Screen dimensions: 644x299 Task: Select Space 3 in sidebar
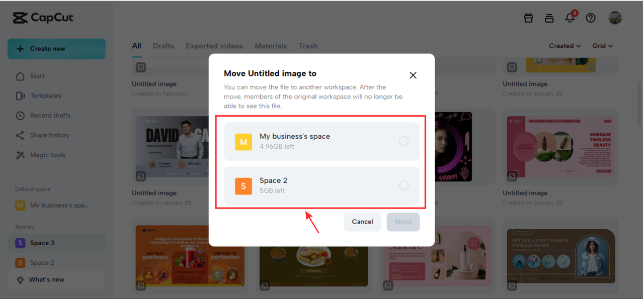[56, 243]
